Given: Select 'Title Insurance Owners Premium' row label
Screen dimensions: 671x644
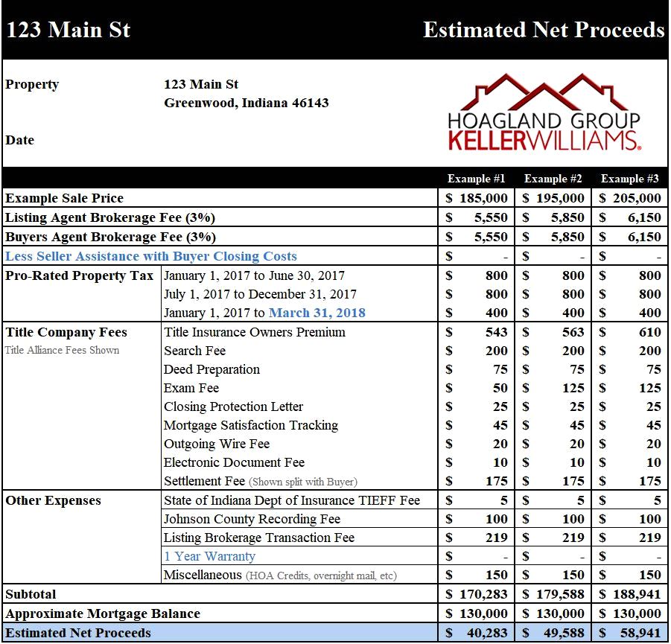Looking at the screenshot, I should click(x=255, y=333).
